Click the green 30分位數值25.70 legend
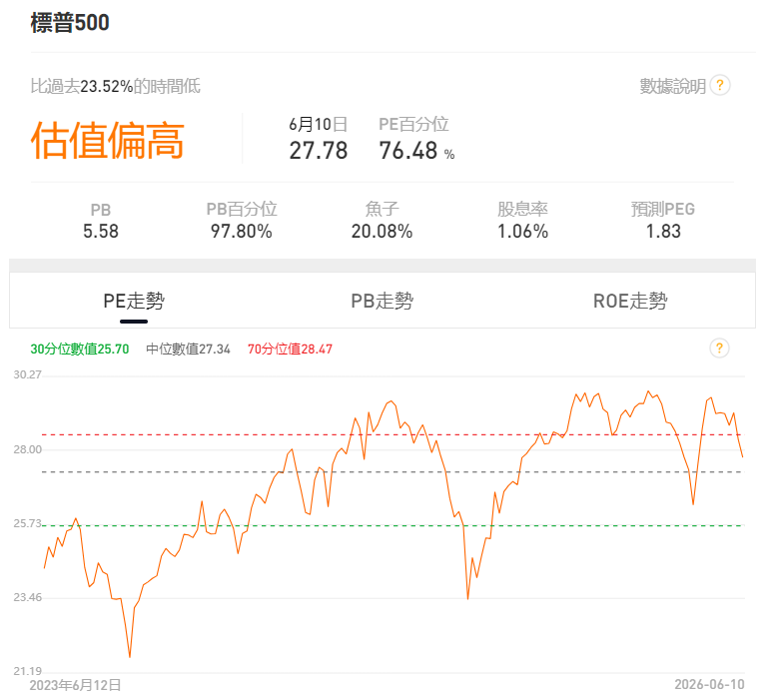The height and width of the screenshot is (700, 780). click(x=80, y=349)
